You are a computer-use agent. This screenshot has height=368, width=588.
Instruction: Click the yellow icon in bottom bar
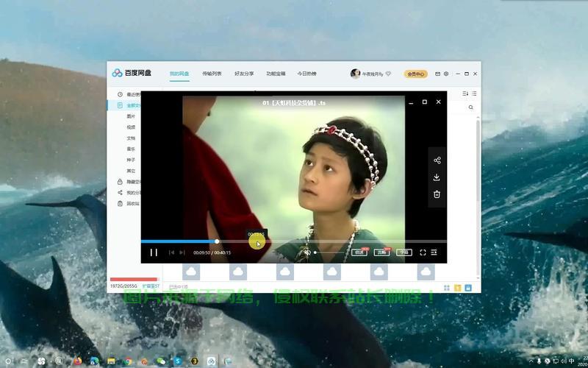point(457,288)
